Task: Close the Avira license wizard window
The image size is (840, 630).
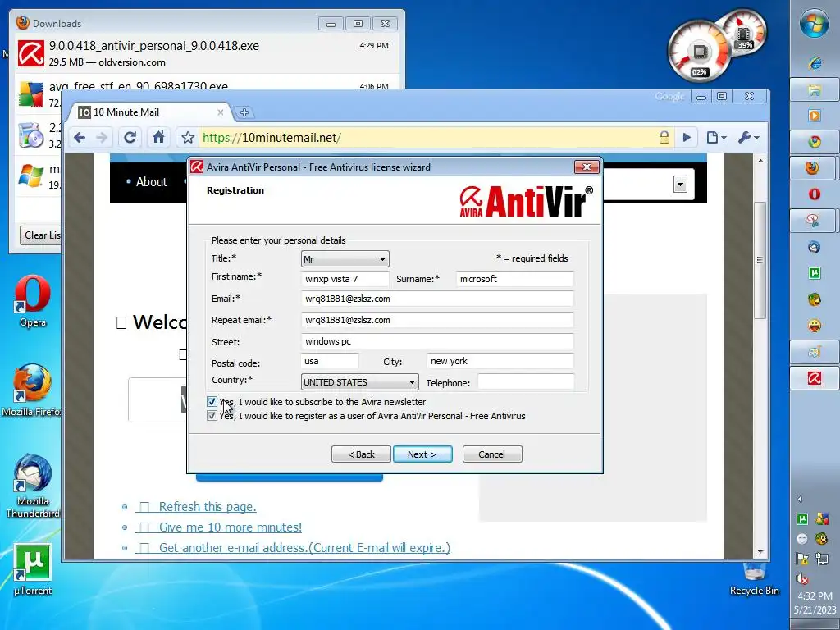Action: coord(587,167)
